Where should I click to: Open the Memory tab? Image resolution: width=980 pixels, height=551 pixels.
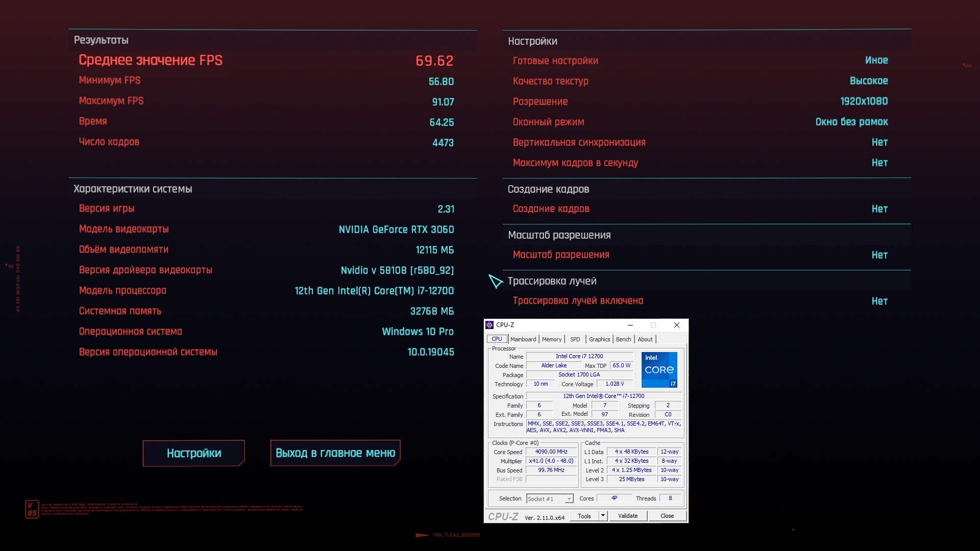[x=552, y=339]
